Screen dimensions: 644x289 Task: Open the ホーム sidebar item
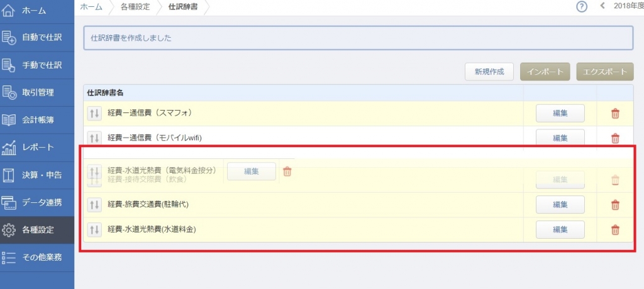37,11
